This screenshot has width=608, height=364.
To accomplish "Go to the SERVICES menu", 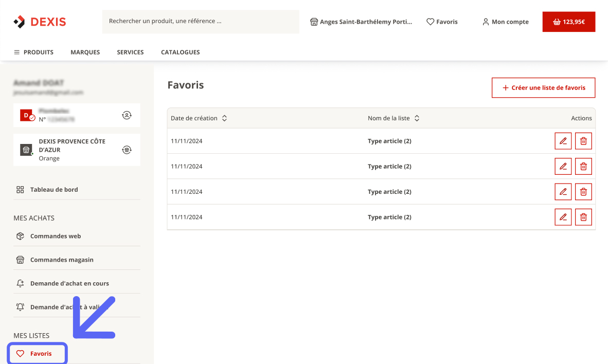I will pos(130,52).
